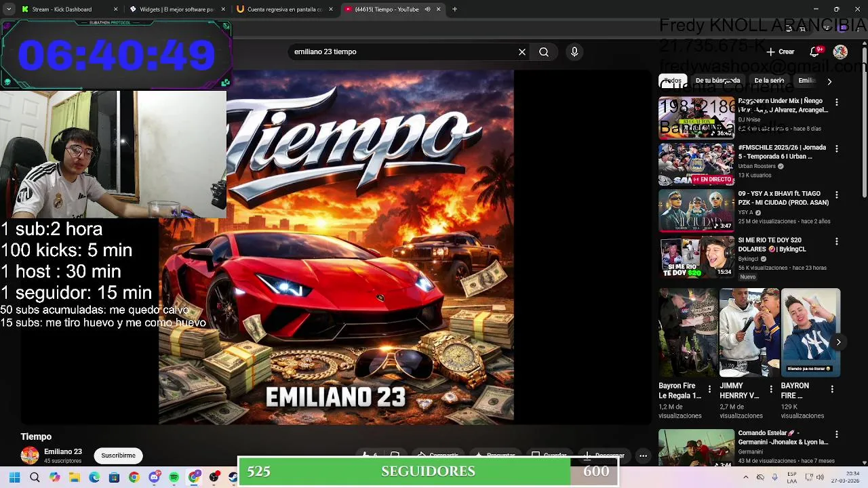The image size is (868, 488).
Task: Open Microsoft Store from the taskbar
Action: pyautogui.click(x=114, y=478)
